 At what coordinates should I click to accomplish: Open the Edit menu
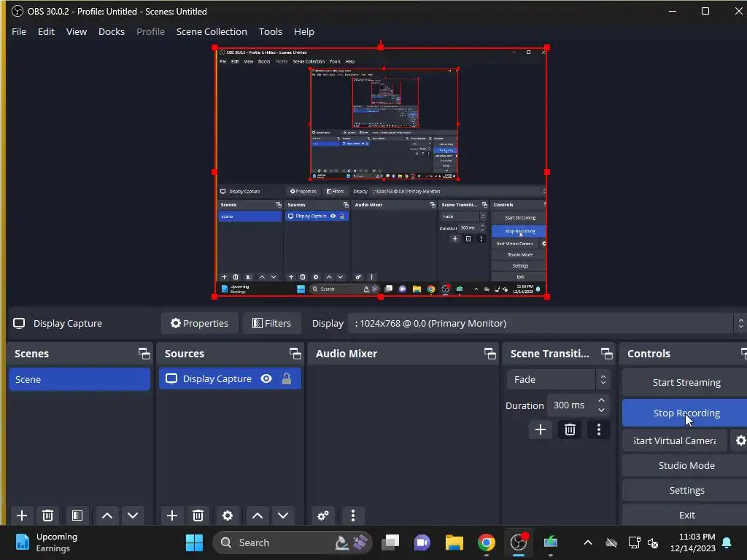[46, 31]
